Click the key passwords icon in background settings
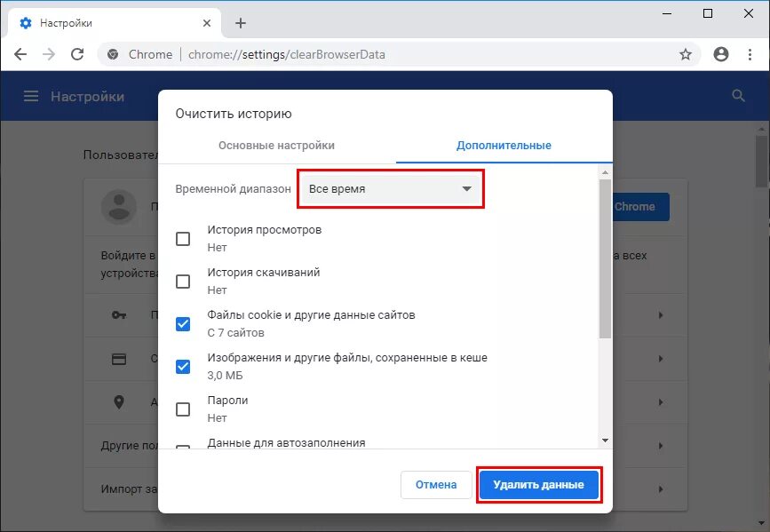Image resolution: width=770 pixels, height=532 pixels. point(119,315)
